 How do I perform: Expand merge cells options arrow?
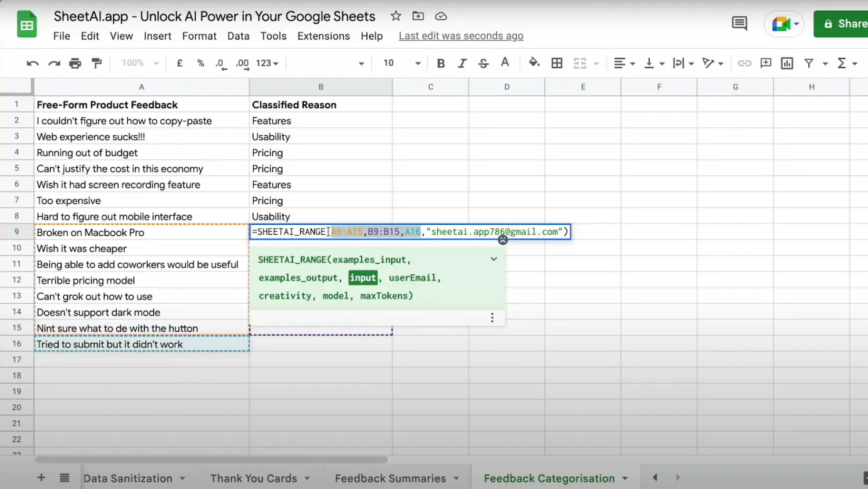(x=596, y=63)
